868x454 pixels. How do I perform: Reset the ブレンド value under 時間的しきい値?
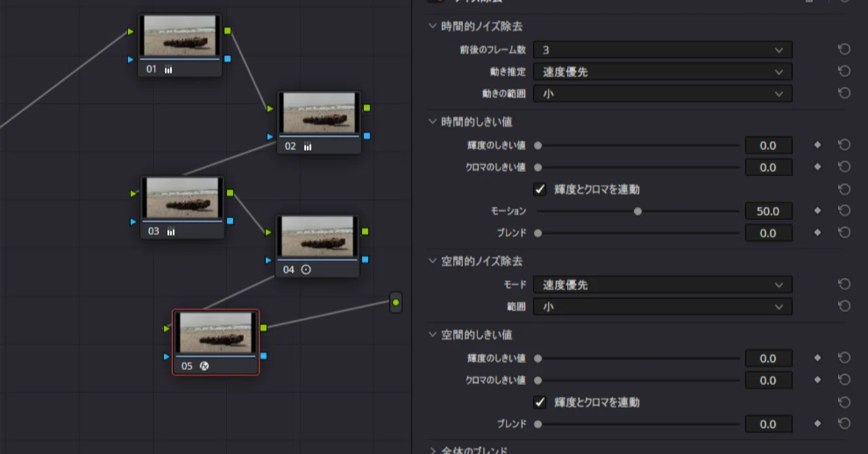point(844,232)
